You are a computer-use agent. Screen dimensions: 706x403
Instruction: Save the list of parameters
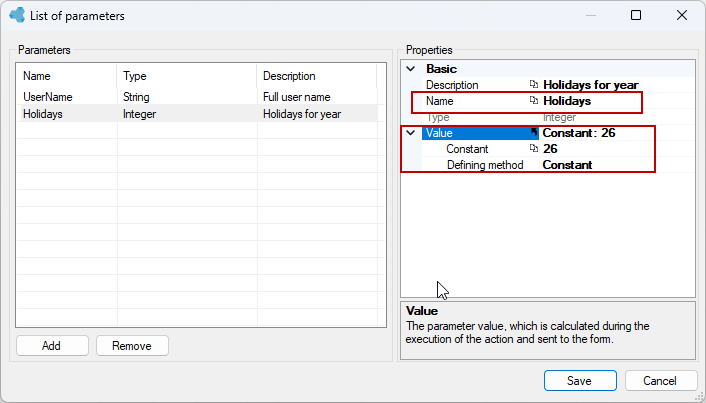580,380
